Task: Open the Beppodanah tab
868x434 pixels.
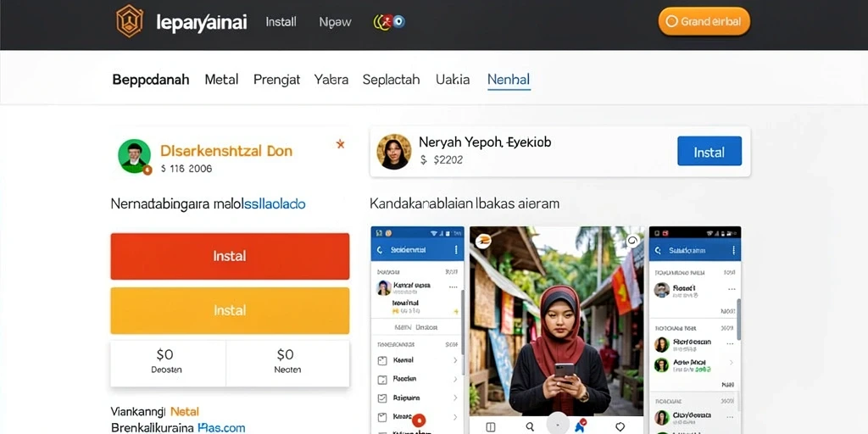Action: [x=151, y=80]
